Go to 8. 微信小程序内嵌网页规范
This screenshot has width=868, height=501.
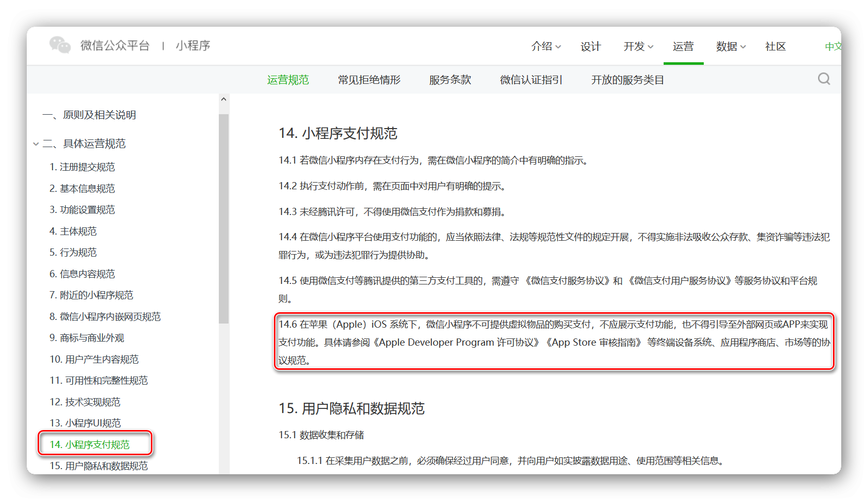click(105, 316)
